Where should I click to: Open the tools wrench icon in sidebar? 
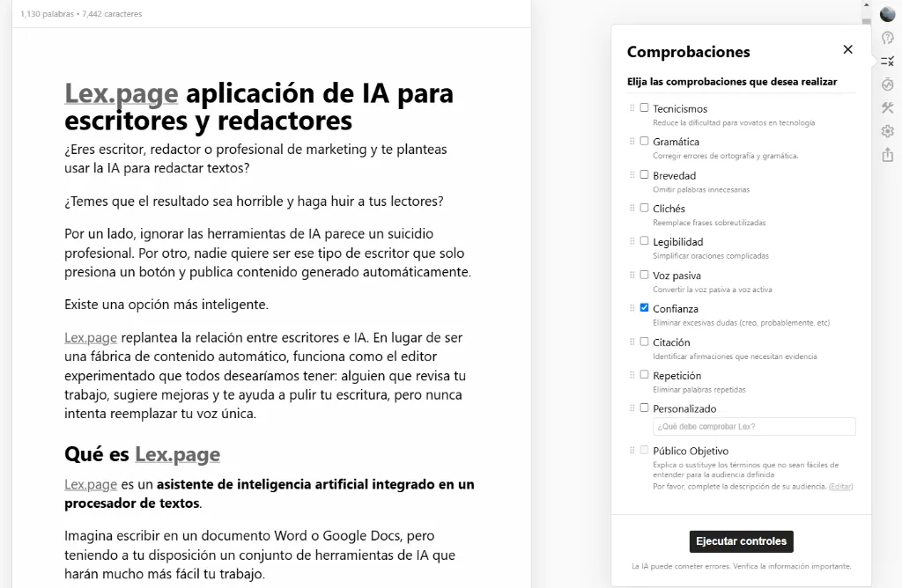pos(888,107)
